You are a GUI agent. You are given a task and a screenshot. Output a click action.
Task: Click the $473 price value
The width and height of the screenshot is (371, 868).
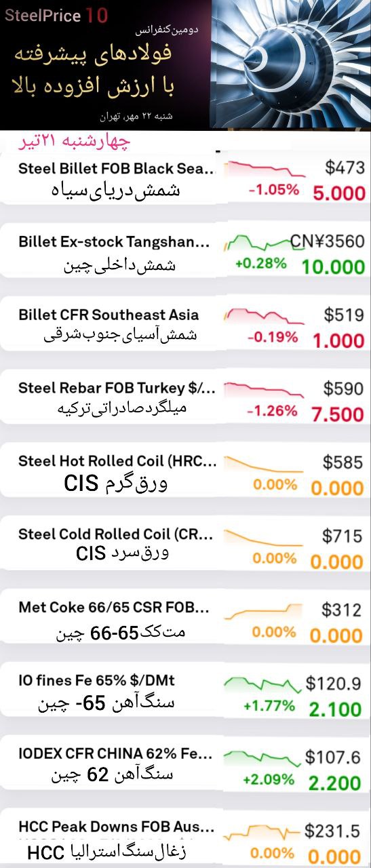(x=345, y=167)
